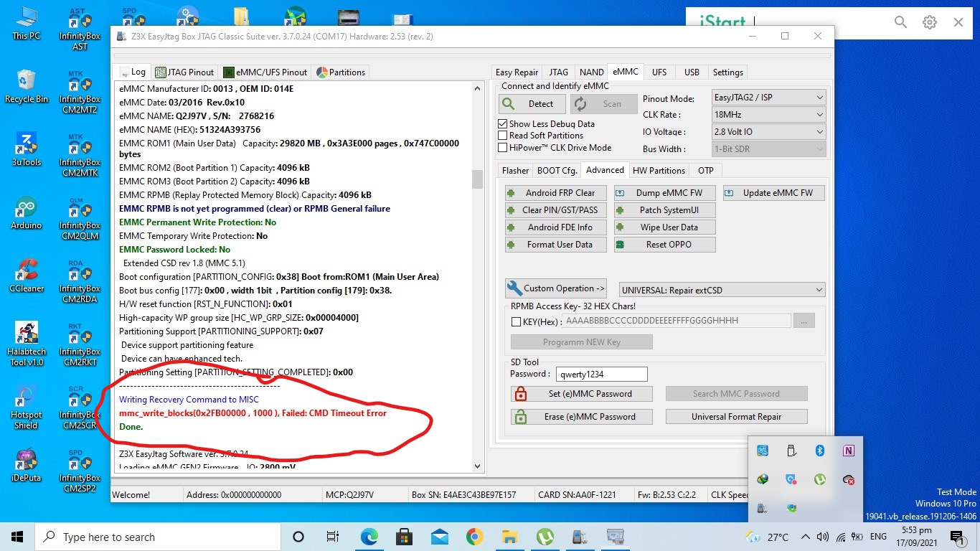The image size is (980, 551).
Task: Open the CLK Rate 18MHz dropdown
Action: point(768,115)
